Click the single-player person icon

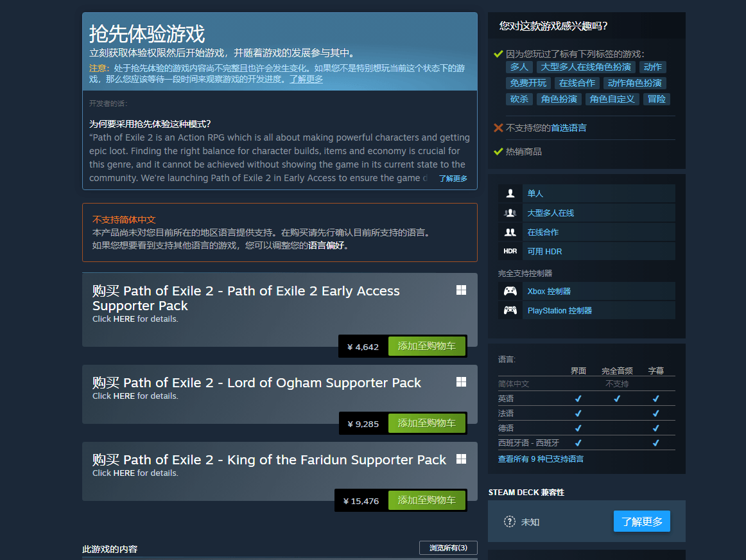click(510, 193)
